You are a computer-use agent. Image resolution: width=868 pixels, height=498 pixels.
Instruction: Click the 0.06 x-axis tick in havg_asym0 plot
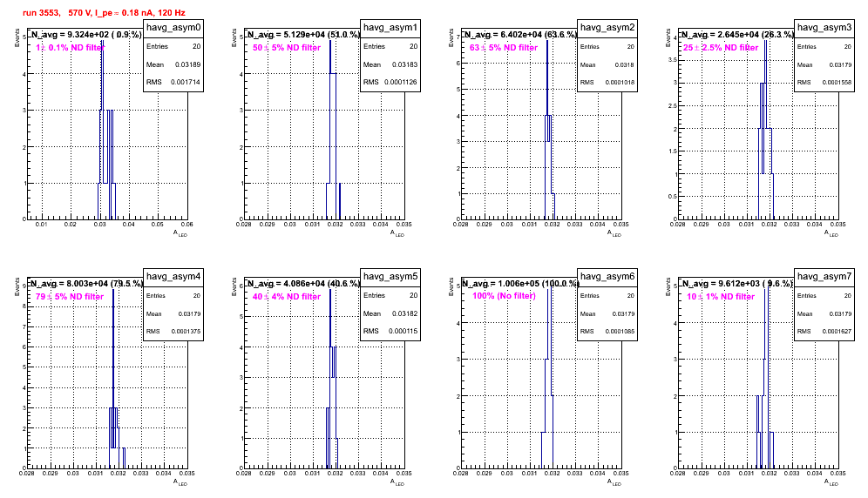coord(187,225)
